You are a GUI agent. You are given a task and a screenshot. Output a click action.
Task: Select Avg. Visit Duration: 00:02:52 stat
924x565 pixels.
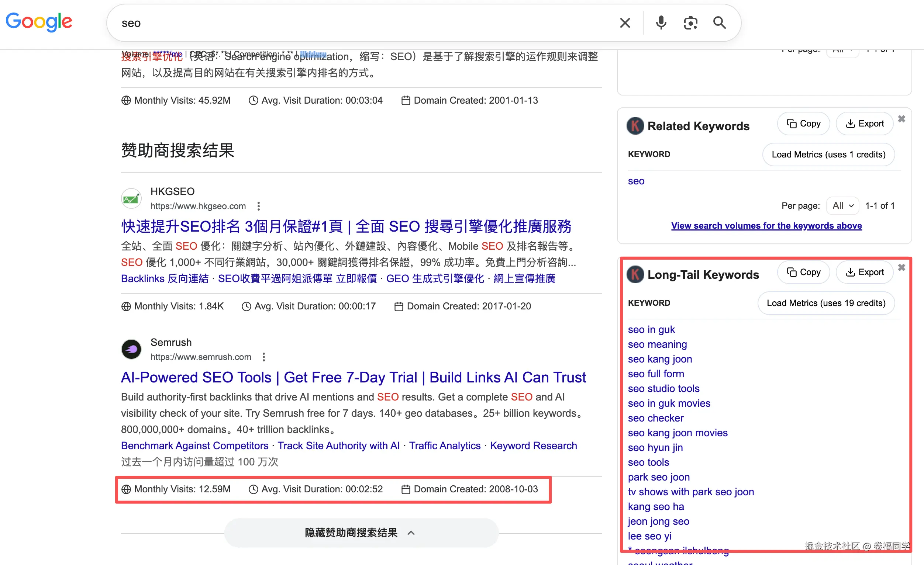click(316, 489)
